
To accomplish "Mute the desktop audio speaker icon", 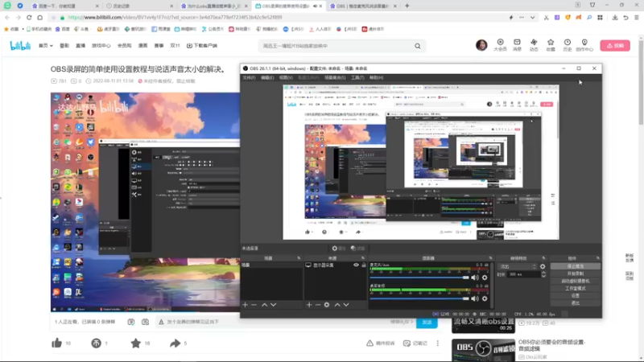I will point(475,298).
